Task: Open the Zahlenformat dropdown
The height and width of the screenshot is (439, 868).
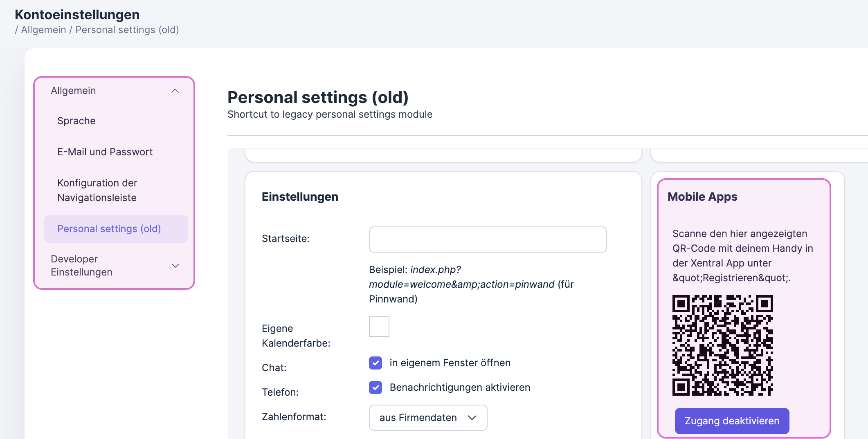Action: [x=427, y=417]
